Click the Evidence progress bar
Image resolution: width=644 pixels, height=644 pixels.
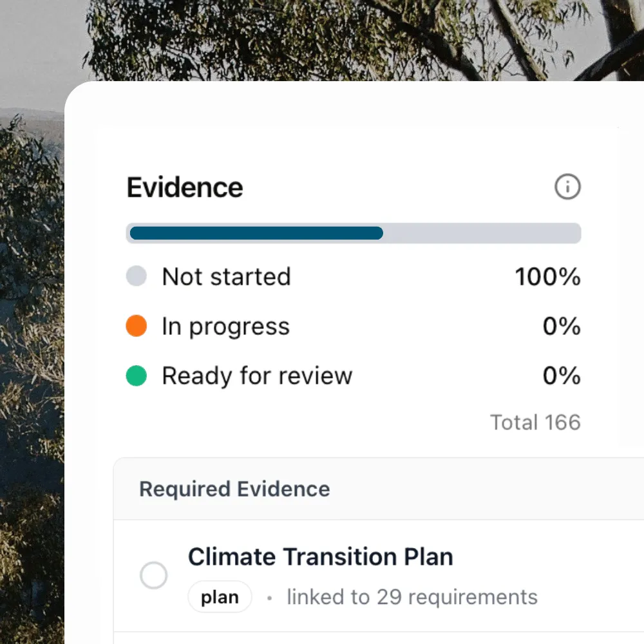pos(353,233)
